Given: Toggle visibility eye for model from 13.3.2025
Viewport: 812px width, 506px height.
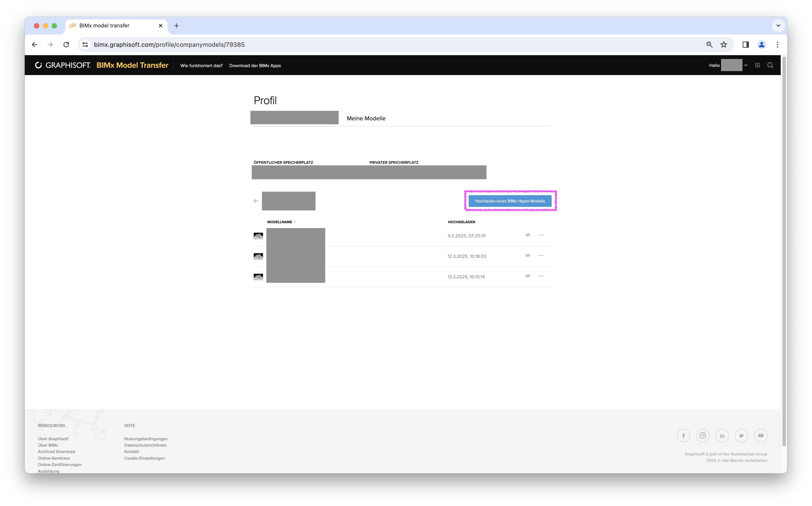Looking at the screenshot, I should pos(527,276).
